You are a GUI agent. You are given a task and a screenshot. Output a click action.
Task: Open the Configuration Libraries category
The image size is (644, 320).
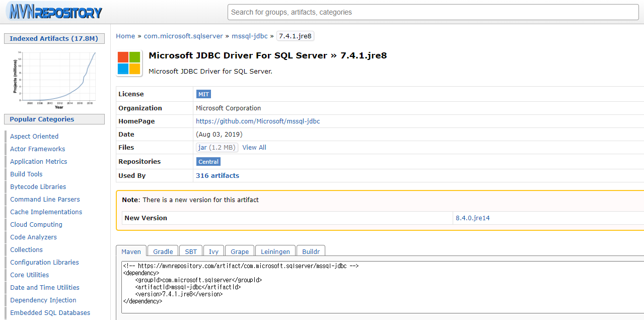coord(44,263)
